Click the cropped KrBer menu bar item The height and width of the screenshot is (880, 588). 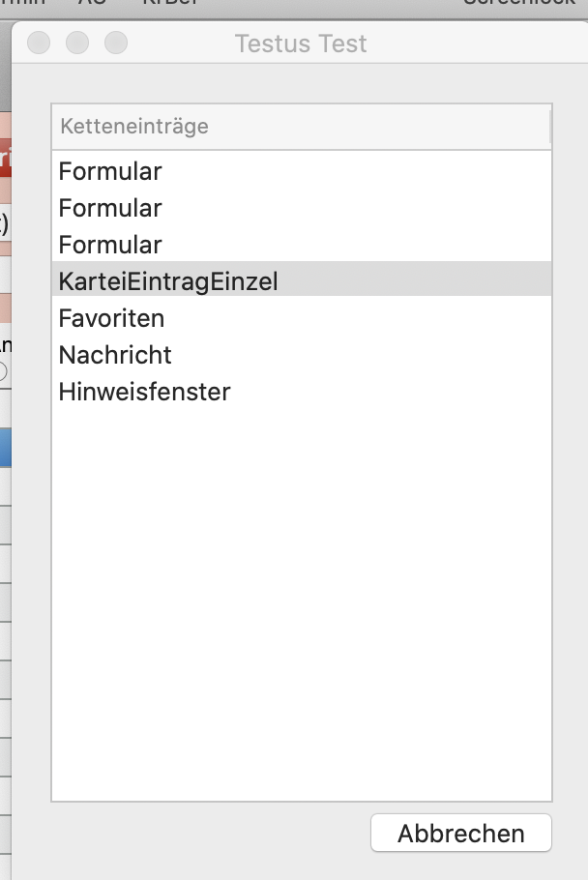click(170, 3)
